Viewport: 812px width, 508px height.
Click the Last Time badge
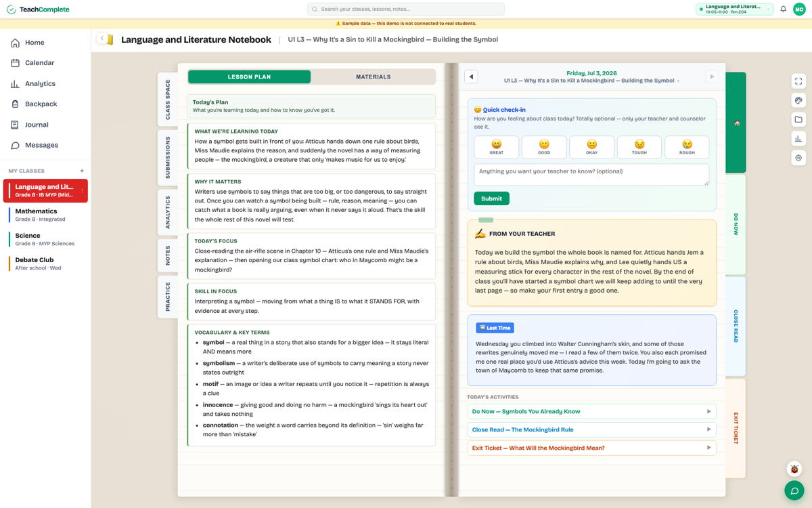[x=495, y=328]
